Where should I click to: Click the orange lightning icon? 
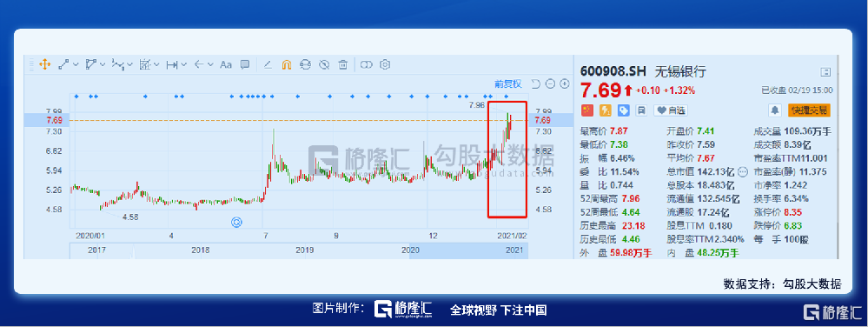(x=605, y=110)
